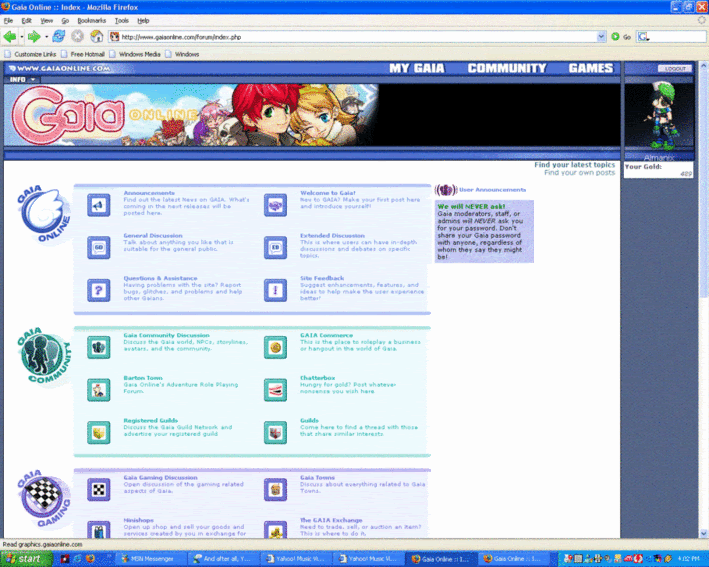Click the www.gaiaonline.com header link
This screenshot has width=709, height=567.
(60, 68)
